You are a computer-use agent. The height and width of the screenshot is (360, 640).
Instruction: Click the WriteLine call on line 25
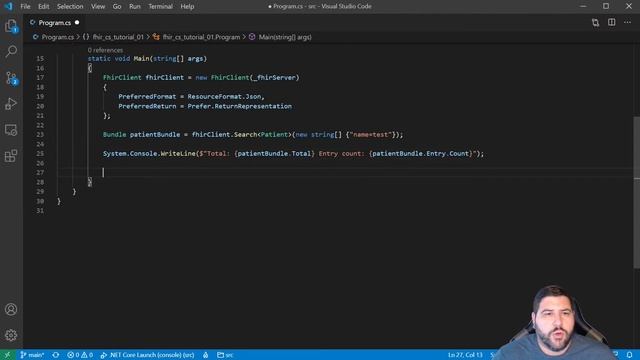(x=178, y=153)
